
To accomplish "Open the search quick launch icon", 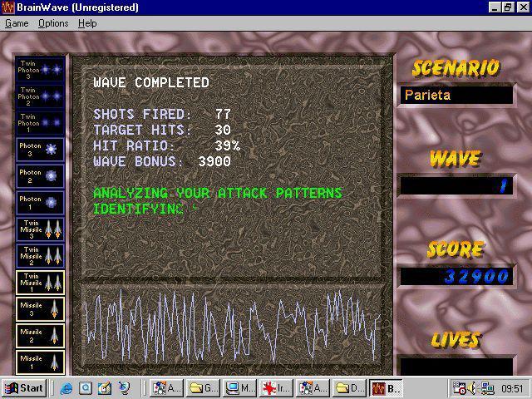I will [x=86, y=388].
